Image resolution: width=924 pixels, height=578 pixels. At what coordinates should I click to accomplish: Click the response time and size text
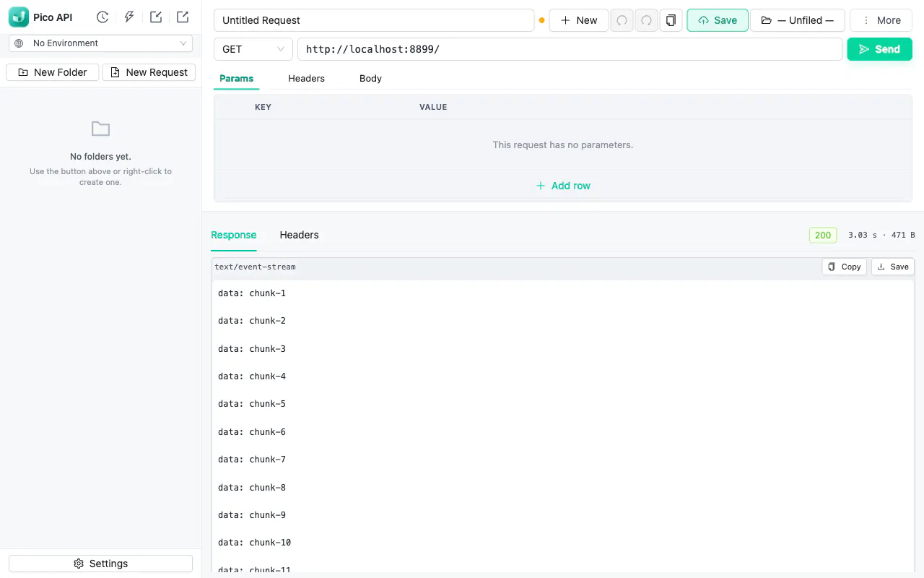881,235
